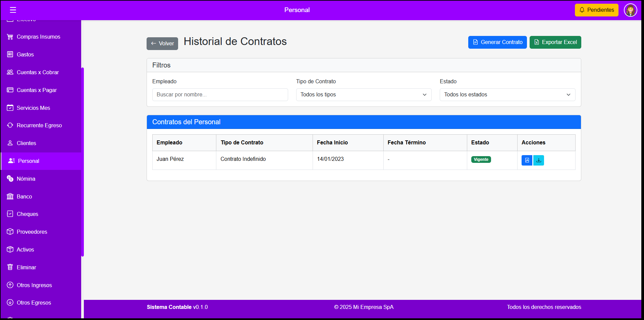Open the user avatar profile menu
Screen dimensions: 644x320
pyautogui.click(x=630, y=10)
